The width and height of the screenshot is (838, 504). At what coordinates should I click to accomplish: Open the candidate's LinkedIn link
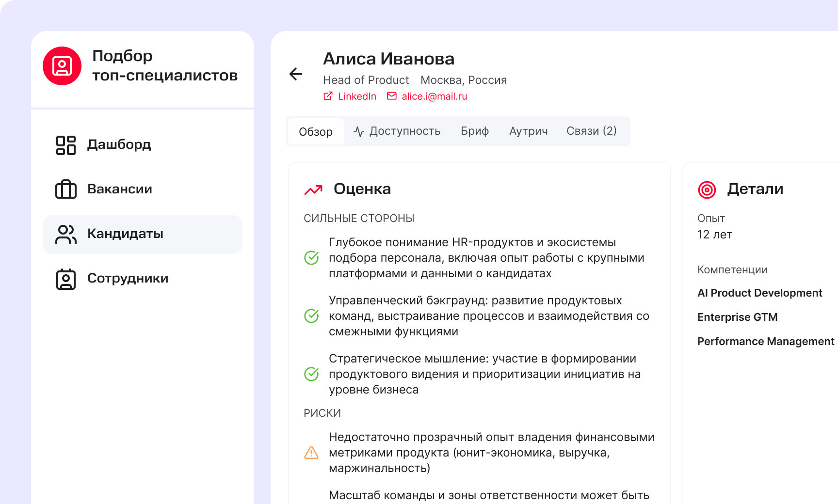click(351, 96)
